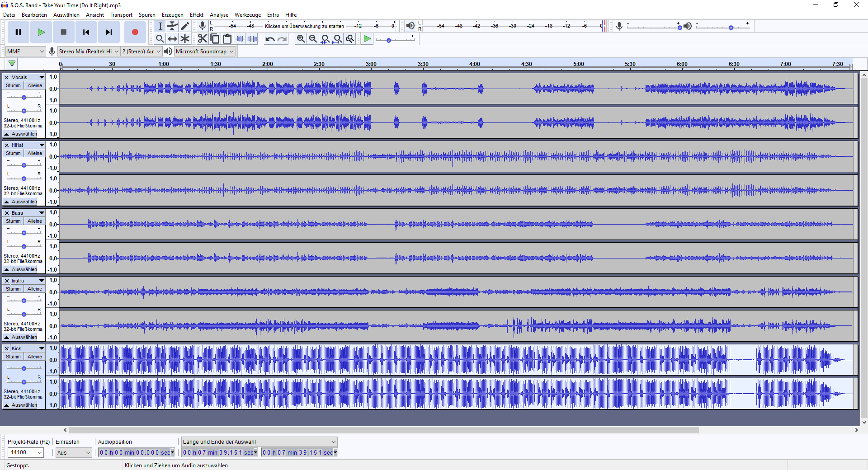Open the MME audio host dropdown
This screenshot has height=470, width=868.
(x=25, y=52)
